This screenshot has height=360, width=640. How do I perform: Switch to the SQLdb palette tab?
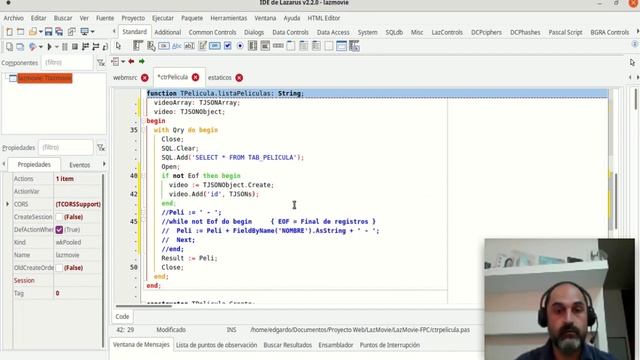[x=394, y=32]
